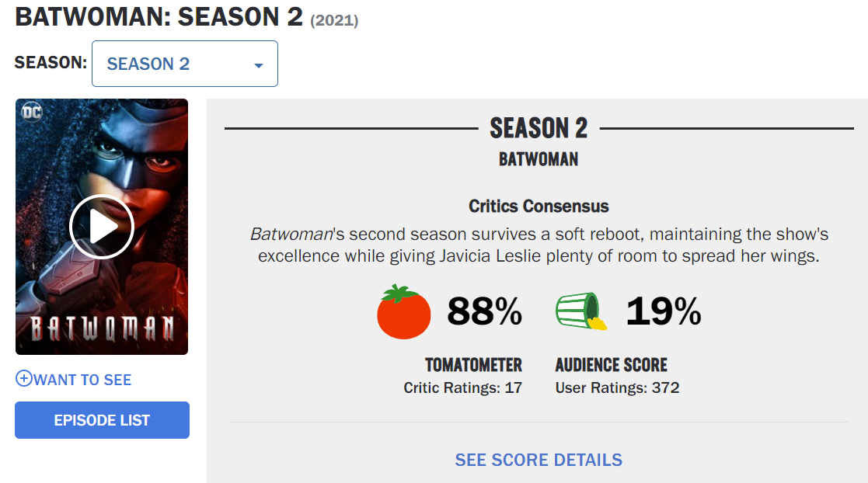Image resolution: width=868 pixels, height=483 pixels.
Task: Play the Batwoman trailer
Action: [x=102, y=227]
